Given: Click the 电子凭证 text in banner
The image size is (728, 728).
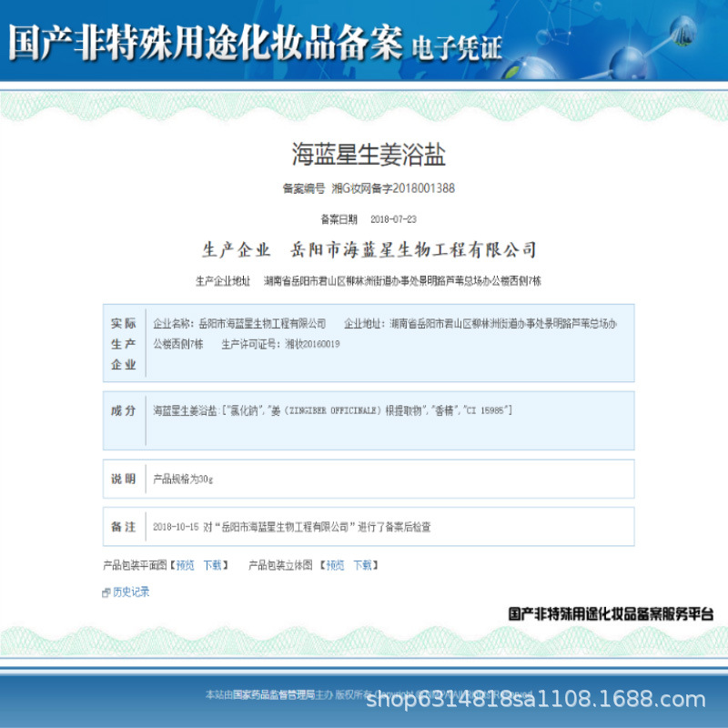Looking at the screenshot, I should tap(457, 48).
